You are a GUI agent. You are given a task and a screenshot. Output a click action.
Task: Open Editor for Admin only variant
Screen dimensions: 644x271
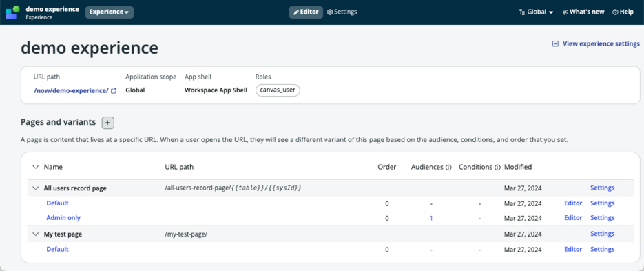point(573,217)
